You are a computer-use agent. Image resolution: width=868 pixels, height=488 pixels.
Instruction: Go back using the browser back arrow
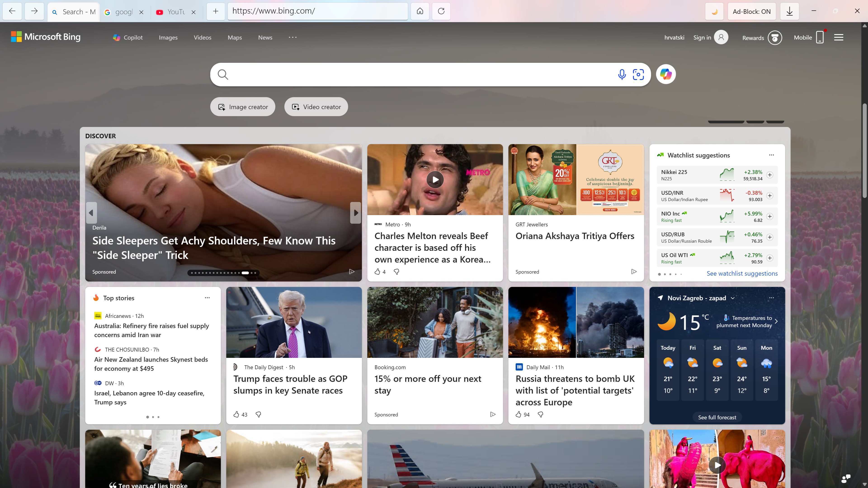click(x=12, y=11)
